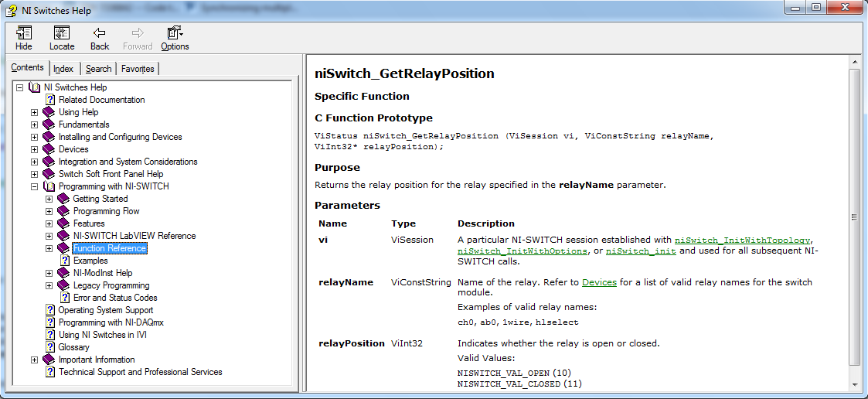Select Installing and Configuring Devices topic
Image resolution: width=868 pixels, height=399 pixels.
point(120,137)
